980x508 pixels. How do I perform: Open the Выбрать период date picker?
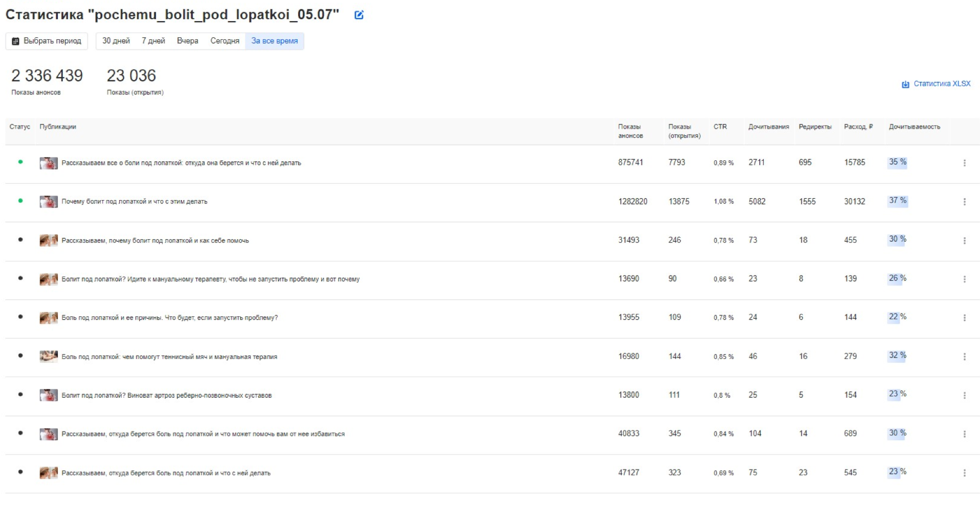[x=47, y=41]
